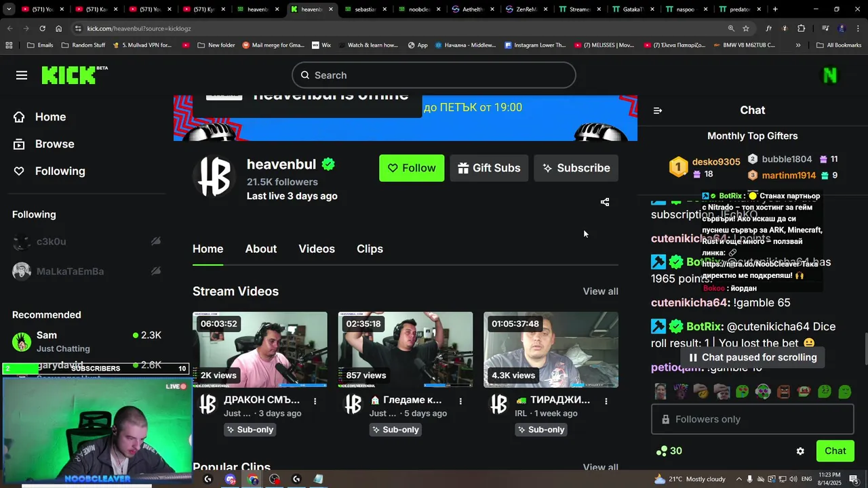This screenshot has height=488, width=868.
Task: Click the Gift Subs button
Action: 489,168
